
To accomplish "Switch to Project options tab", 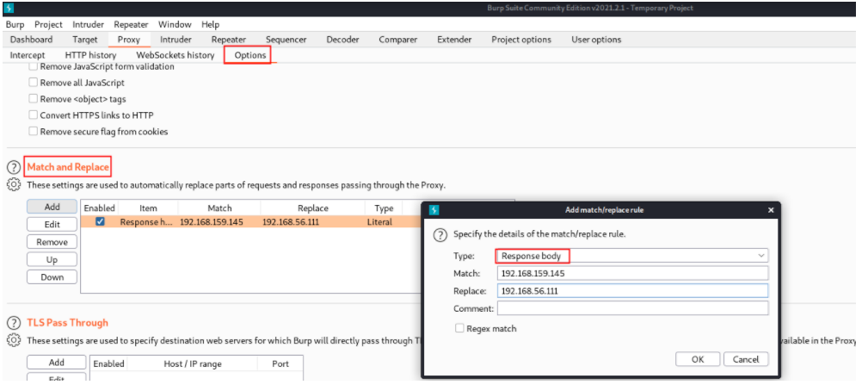I will (521, 40).
